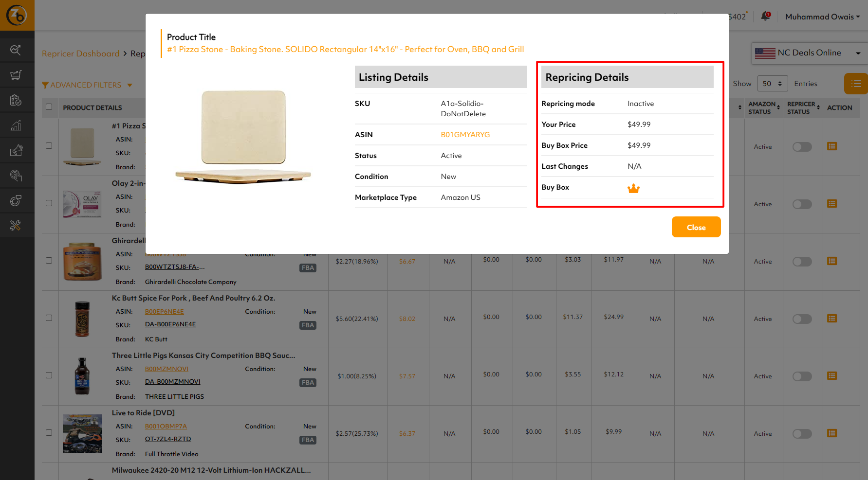Click the orange list view button
868x480 pixels.
click(x=856, y=84)
